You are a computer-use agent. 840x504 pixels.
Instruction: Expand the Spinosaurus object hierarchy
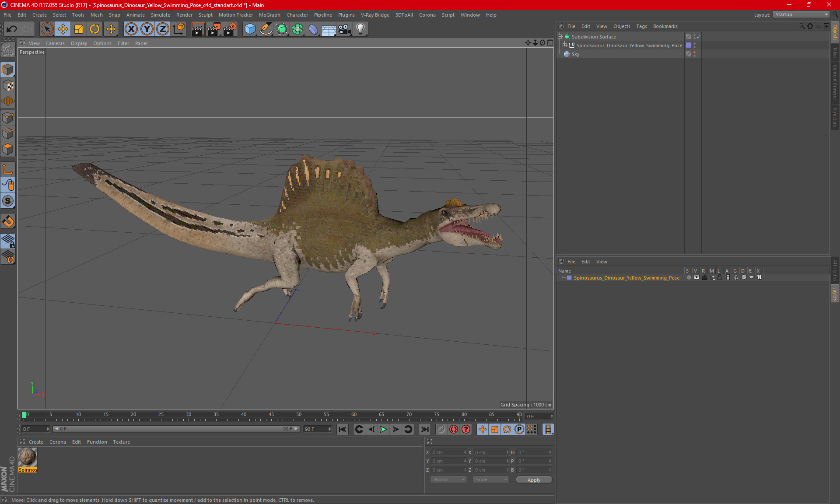[565, 45]
